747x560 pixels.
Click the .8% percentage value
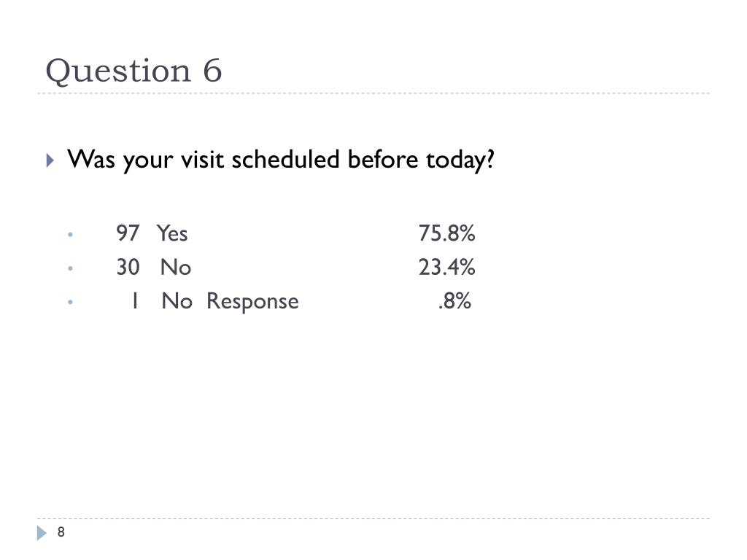454,300
